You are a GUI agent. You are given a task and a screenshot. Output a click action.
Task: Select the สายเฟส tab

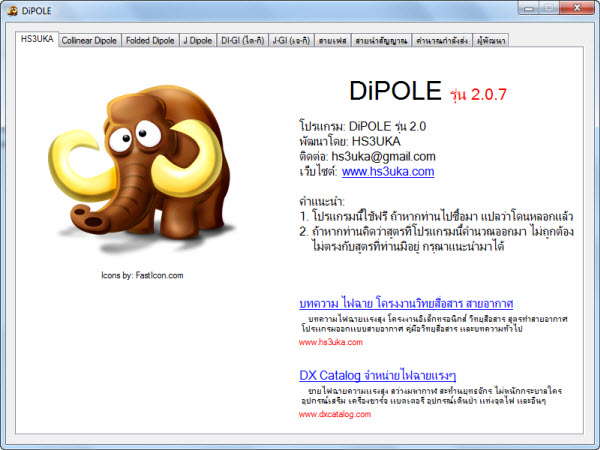pyautogui.click(x=333, y=41)
